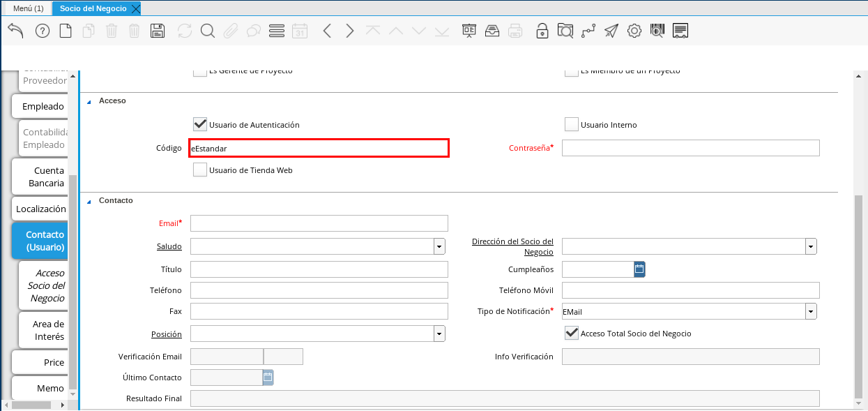Open the gear process icon in toolbar
Image resolution: width=868 pixels, height=411 pixels.
click(x=634, y=31)
